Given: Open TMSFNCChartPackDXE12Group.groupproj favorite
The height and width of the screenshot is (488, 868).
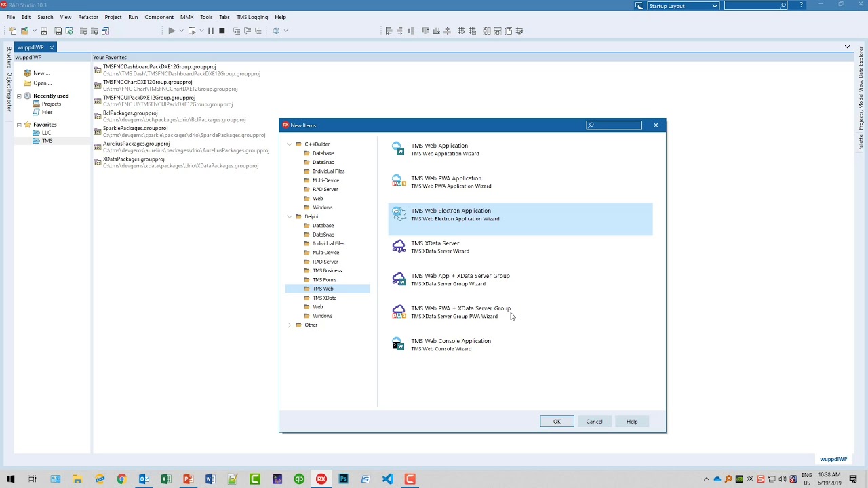Looking at the screenshot, I should pyautogui.click(x=148, y=83).
